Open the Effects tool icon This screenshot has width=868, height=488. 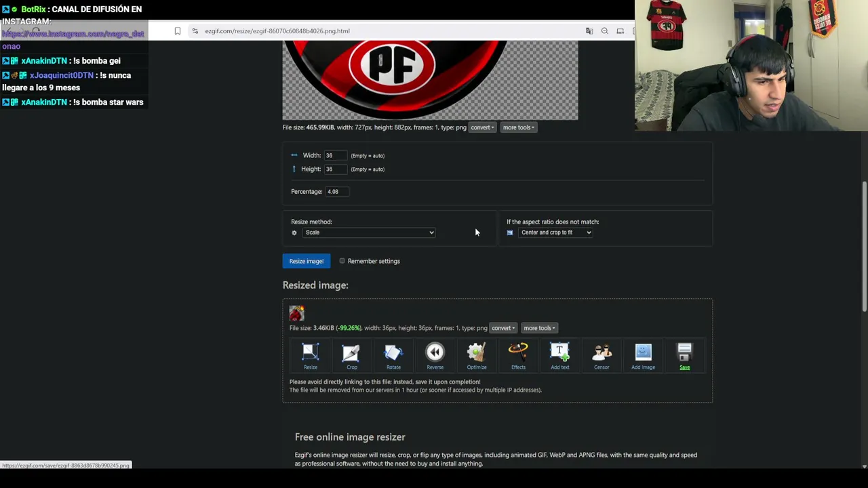tap(518, 352)
